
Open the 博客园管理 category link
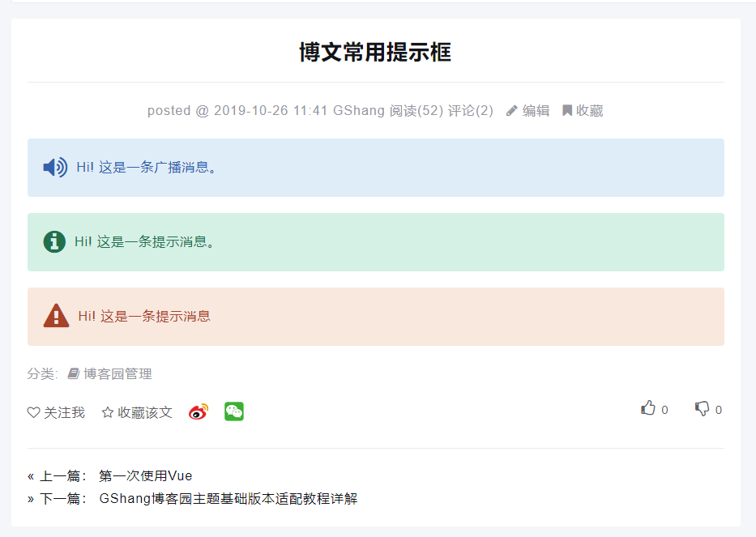click(117, 373)
